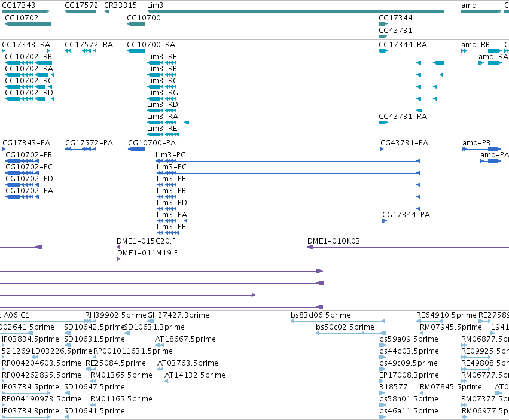Viewport: 509px width, 420px height.
Task: Select the CG10700-PA protein label
Action: tap(152, 143)
